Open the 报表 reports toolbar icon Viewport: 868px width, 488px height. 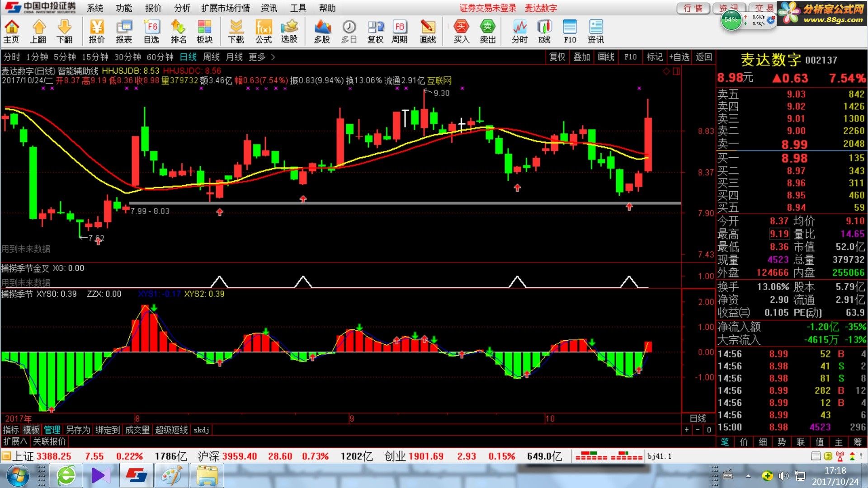[124, 32]
